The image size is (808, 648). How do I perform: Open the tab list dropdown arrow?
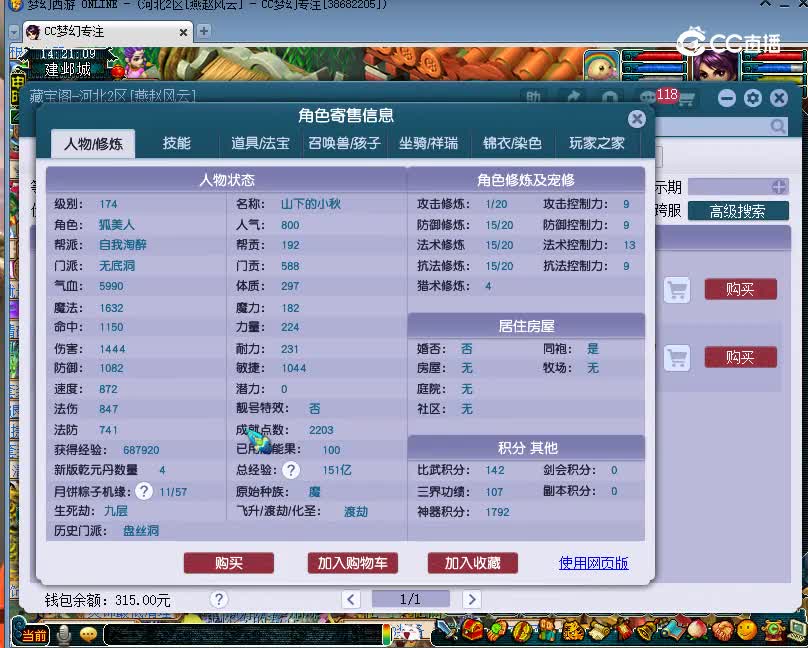click(x=14, y=31)
